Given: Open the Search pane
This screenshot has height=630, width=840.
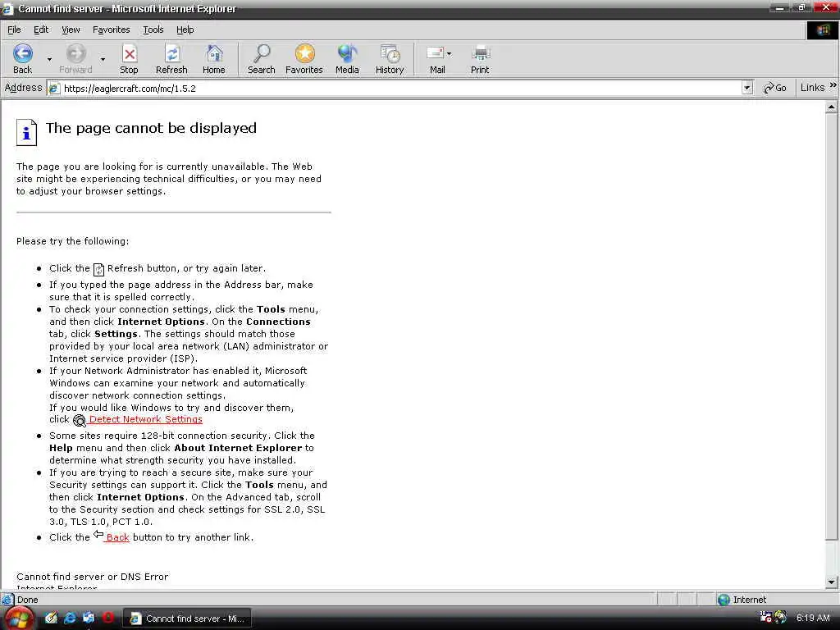Looking at the screenshot, I should (262, 59).
